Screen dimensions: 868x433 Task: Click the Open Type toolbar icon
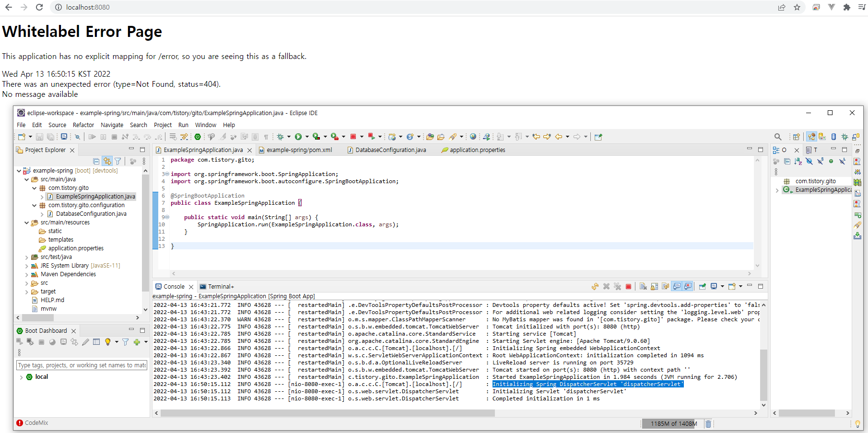click(x=430, y=137)
